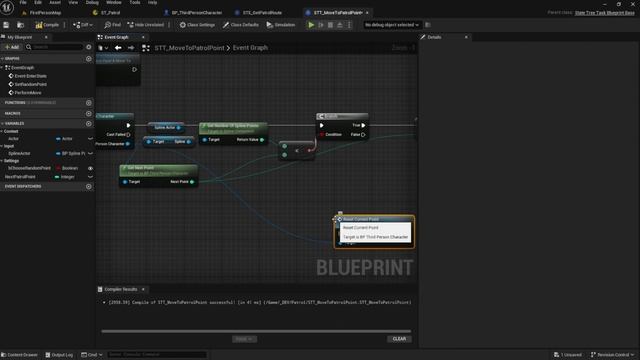640x360 pixels.
Task: Toggle visibility of Actor variable
Action: [90, 139]
